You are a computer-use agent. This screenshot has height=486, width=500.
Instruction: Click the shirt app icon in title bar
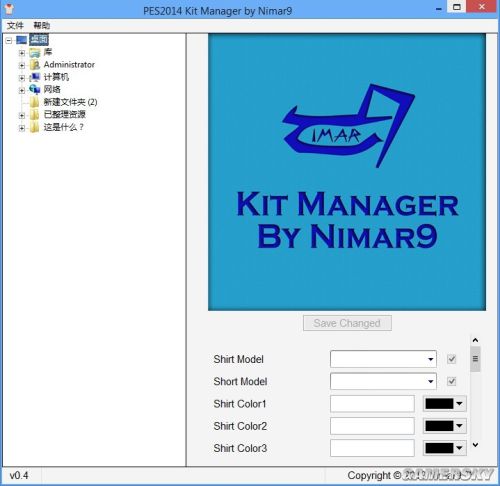[9, 9]
